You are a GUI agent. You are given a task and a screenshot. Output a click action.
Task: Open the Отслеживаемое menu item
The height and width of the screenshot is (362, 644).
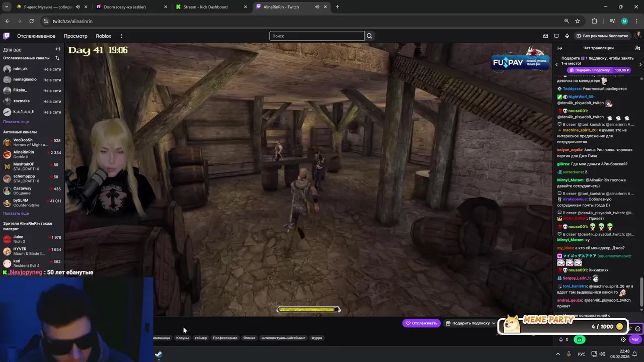36,36
